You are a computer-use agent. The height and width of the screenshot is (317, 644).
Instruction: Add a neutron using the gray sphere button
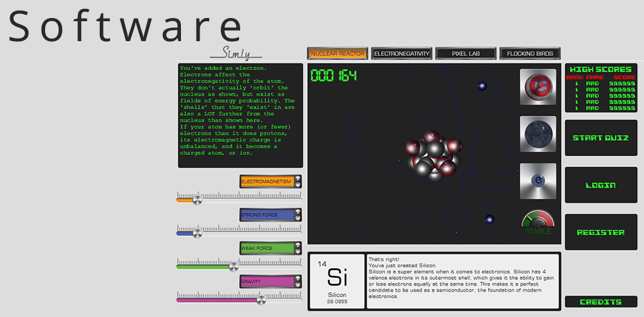pos(538,134)
